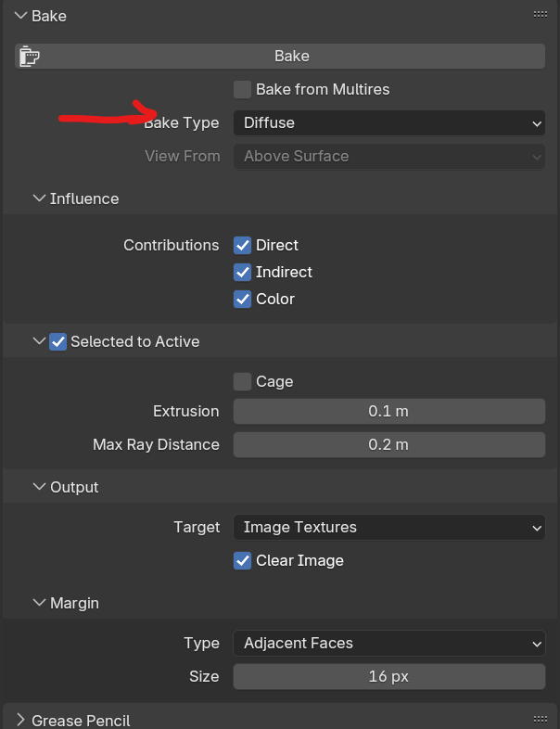Viewport: 560px width, 729px height.
Task: Click the Max Ray Distance field
Action: point(389,444)
